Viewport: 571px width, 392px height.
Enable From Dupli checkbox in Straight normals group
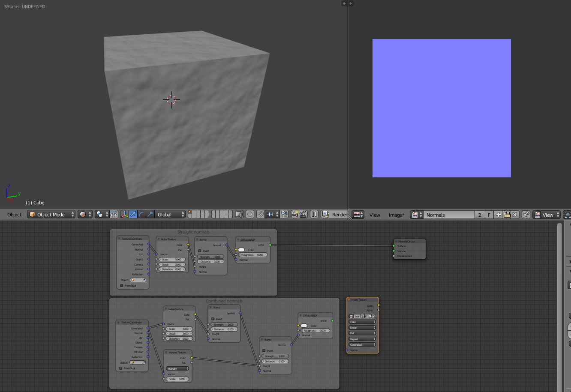tap(121, 285)
